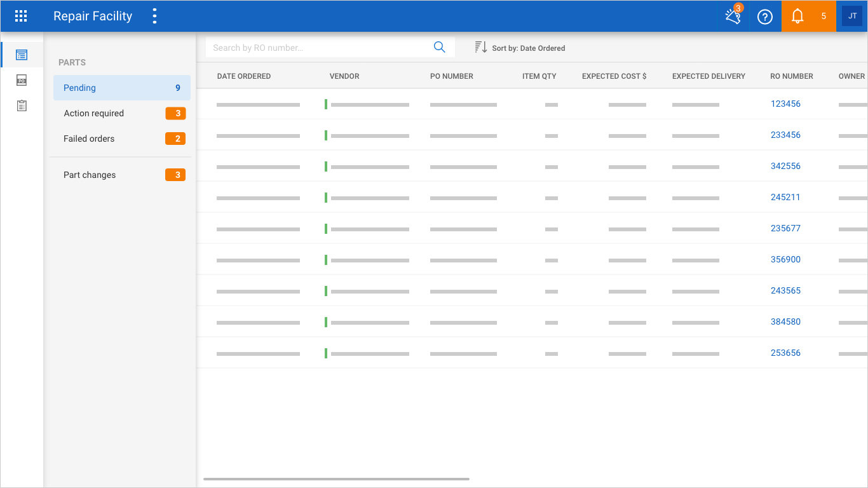868x488 pixels.
Task: Open RO number 342556 link
Action: [x=785, y=166]
